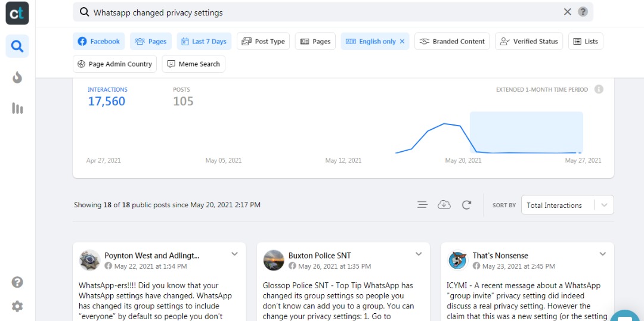Click the list view lines icon

click(422, 205)
